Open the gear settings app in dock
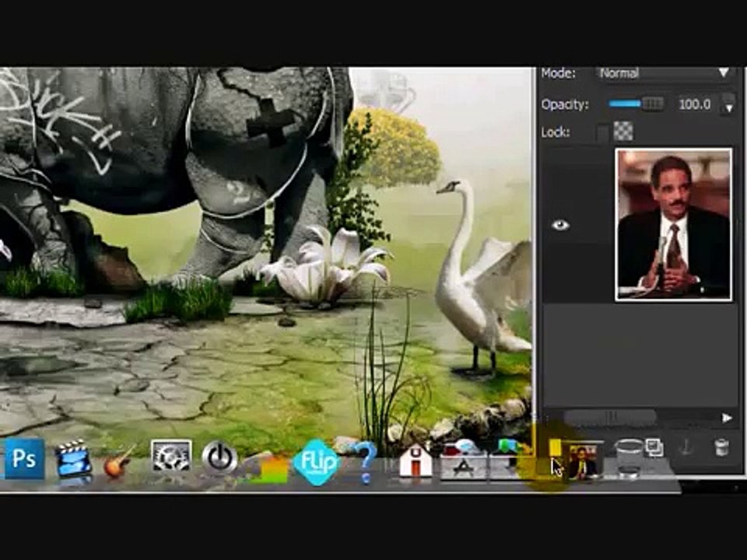Screen dimensions: 747x560 tap(171, 457)
